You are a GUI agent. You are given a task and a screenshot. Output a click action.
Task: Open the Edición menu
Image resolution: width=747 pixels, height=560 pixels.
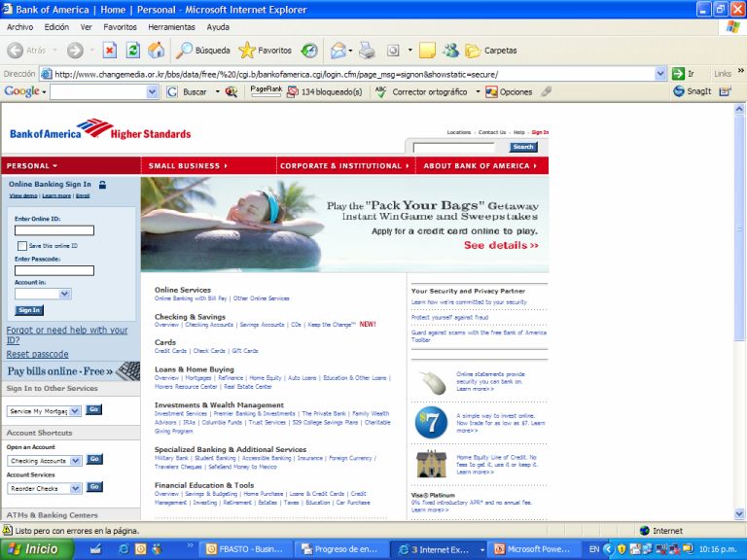pos(56,27)
